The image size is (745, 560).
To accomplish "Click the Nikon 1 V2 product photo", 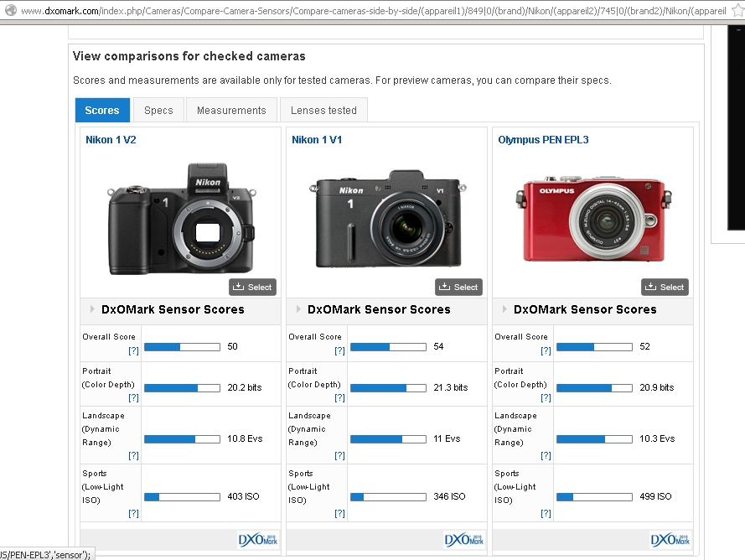I will pyautogui.click(x=182, y=219).
